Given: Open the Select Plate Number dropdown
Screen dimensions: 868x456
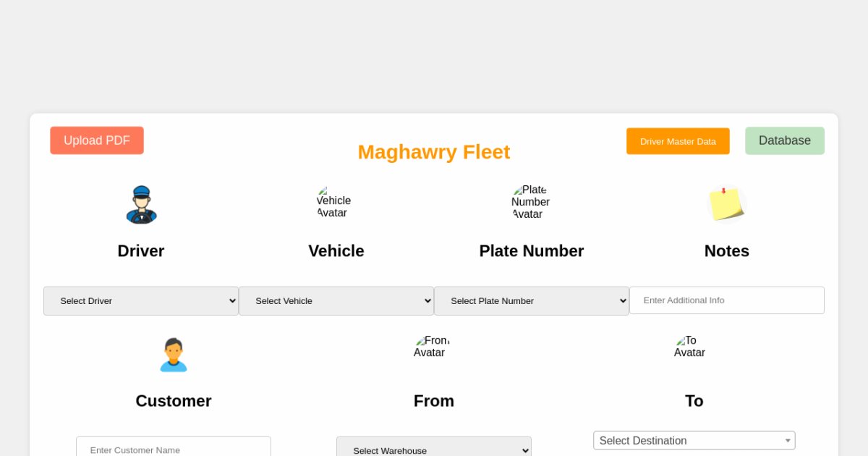Looking at the screenshot, I should coord(532,300).
